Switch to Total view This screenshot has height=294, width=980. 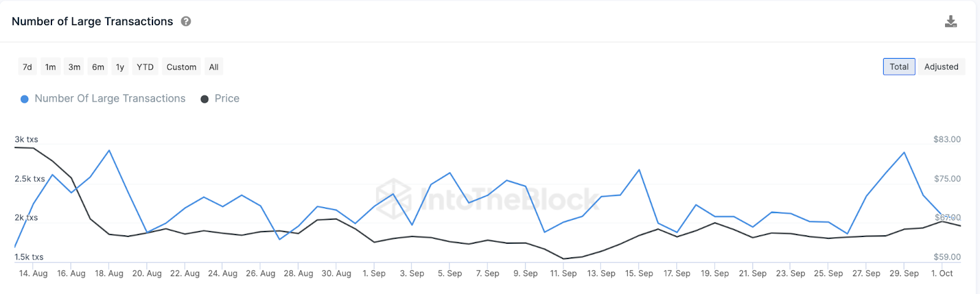[899, 67]
